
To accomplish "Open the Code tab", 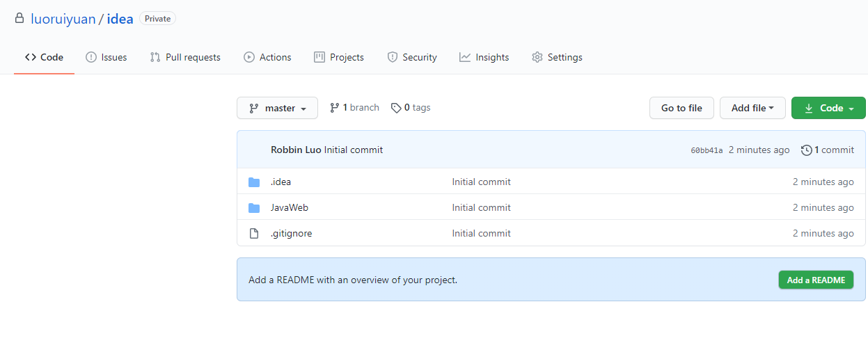I will tap(44, 57).
